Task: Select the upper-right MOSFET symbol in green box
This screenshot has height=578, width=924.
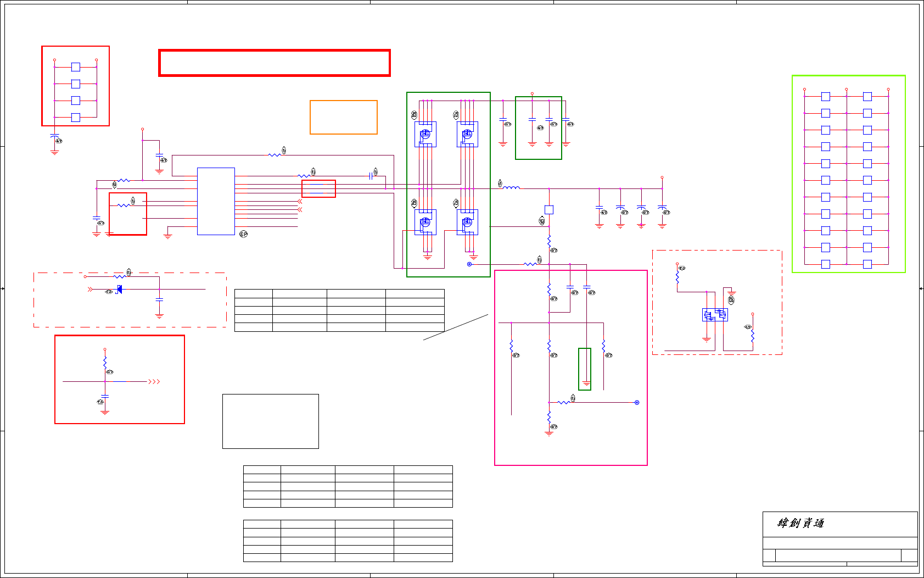Action: click(467, 134)
